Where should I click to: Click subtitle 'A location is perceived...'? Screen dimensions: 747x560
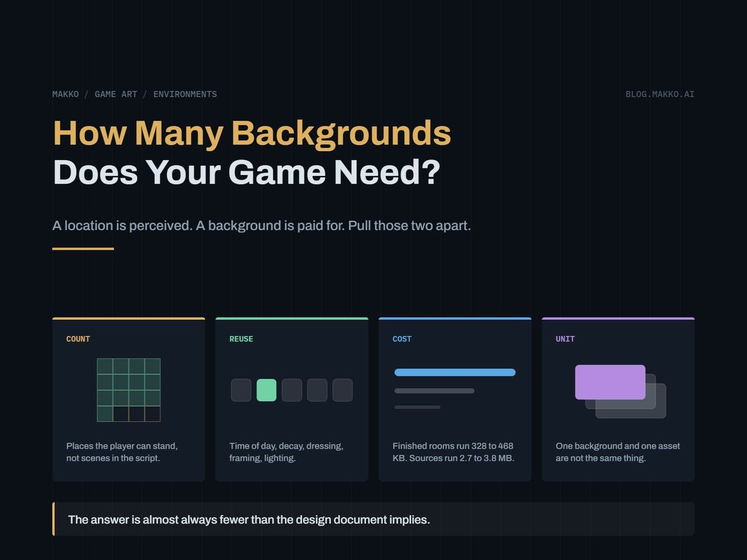[x=261, y=225]
